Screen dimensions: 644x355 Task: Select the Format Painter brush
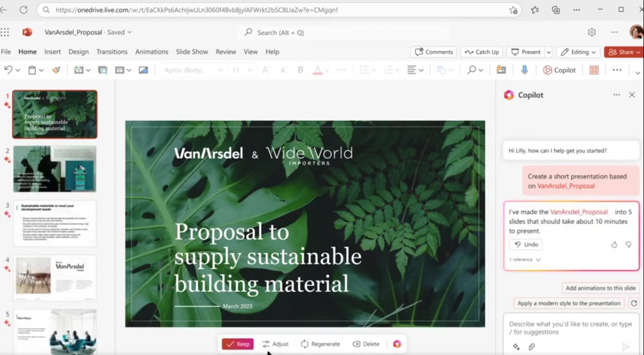pyautogui.click(x=56, y=70)
